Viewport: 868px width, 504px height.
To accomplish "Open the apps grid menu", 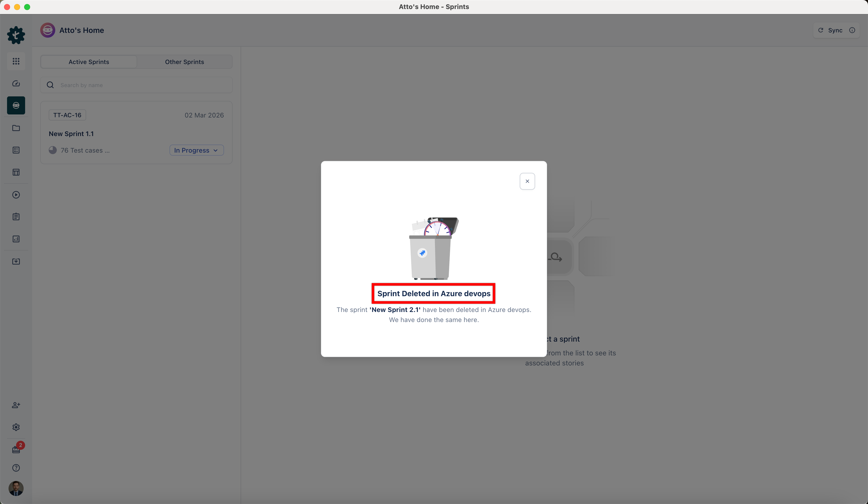I will point(16,61).
